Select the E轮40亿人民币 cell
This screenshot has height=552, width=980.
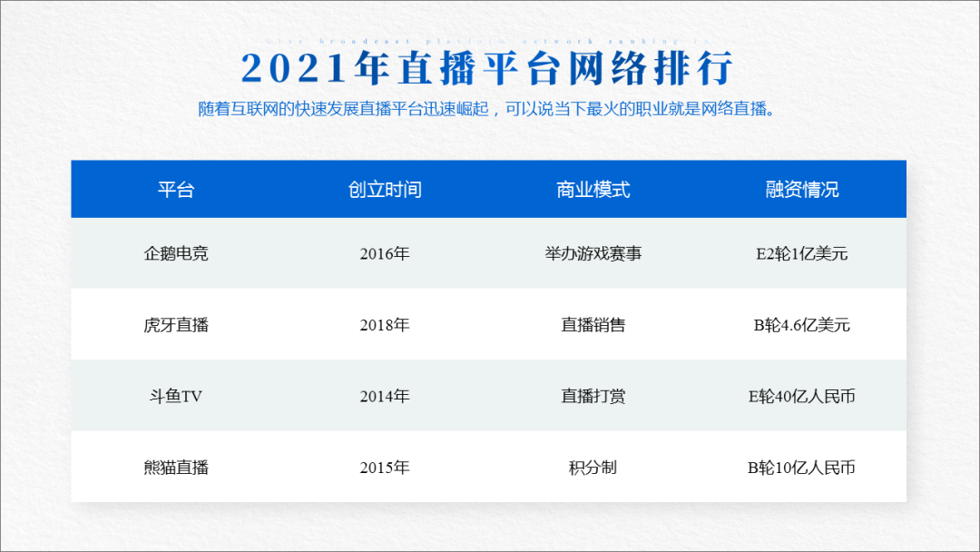[802, 396]
